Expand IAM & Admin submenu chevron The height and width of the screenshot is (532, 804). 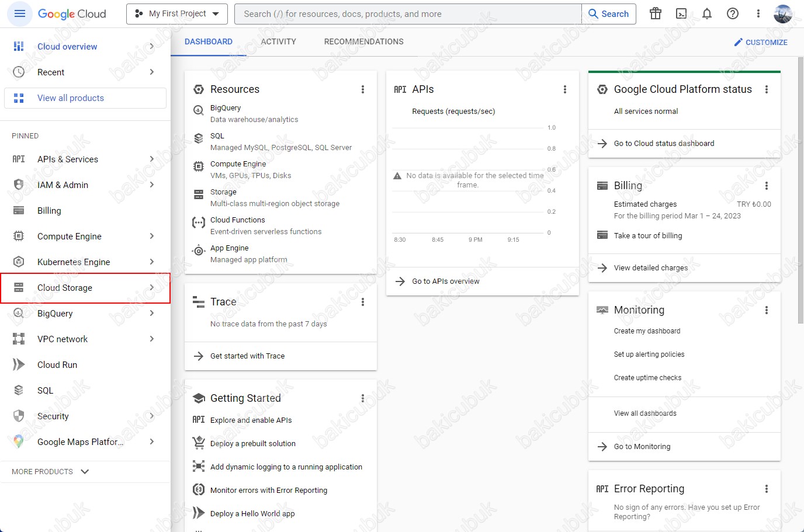click(152, 185)
